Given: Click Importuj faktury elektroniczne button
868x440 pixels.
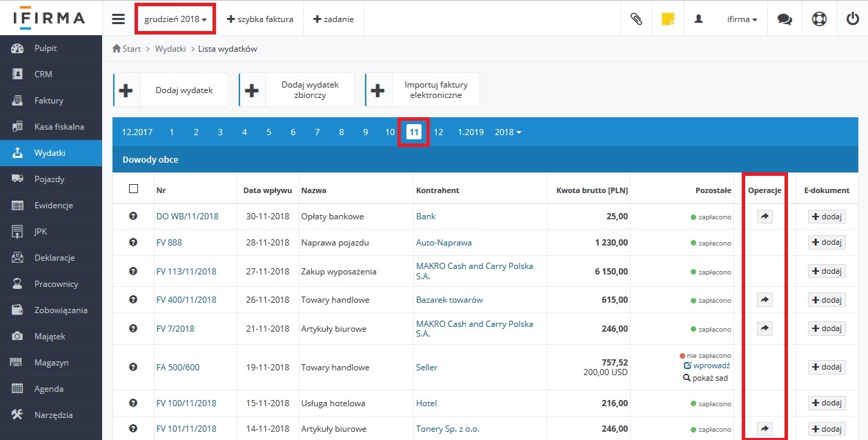Looking at the screenshot, I should 422,90.
